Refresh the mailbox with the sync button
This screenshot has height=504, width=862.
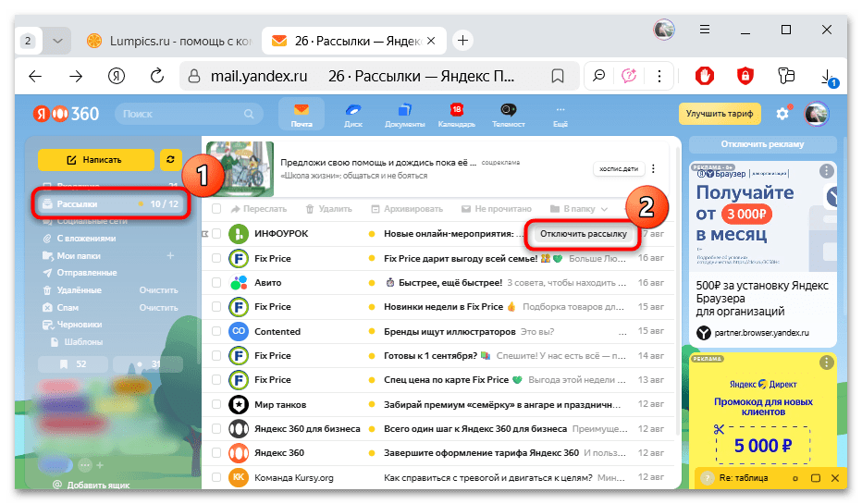170,159
